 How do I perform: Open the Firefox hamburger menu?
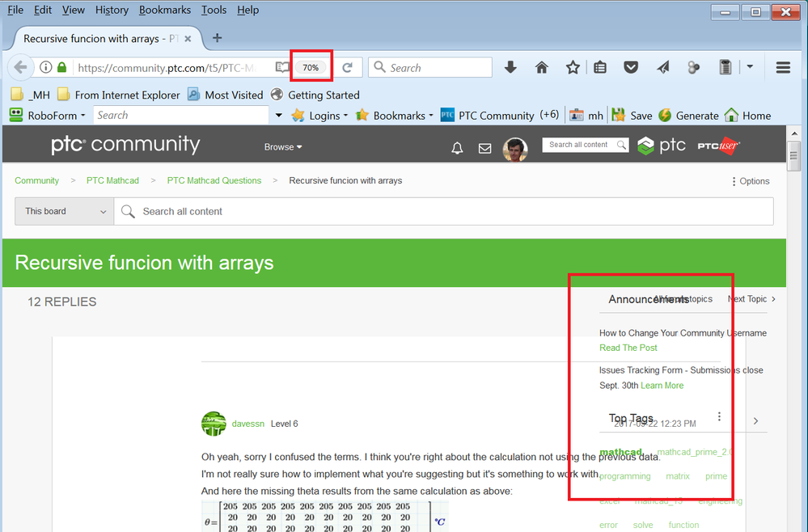point(783,68)
